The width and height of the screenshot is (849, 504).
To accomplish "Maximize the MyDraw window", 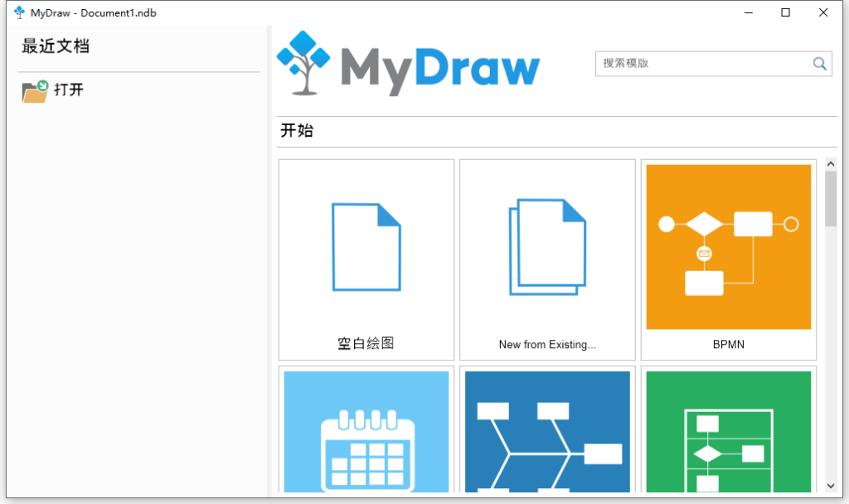I will (785, 12).
